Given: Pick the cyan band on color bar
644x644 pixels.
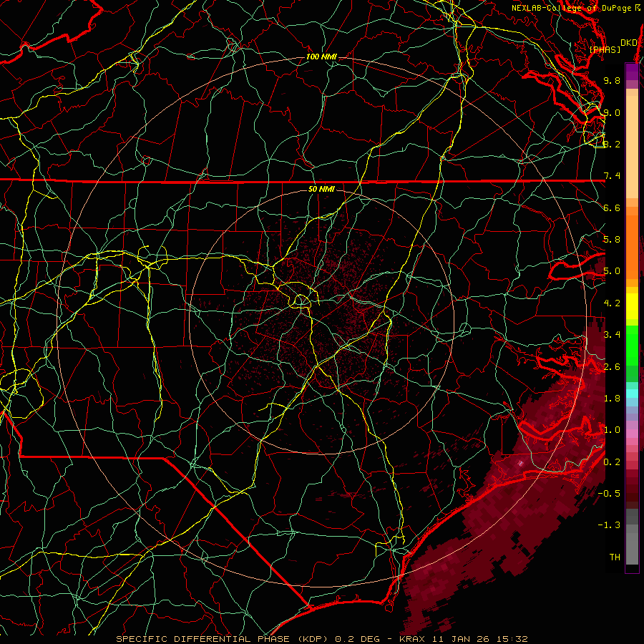Looking at the screenshot, I should pyautogui.click(x=632, y=394).
